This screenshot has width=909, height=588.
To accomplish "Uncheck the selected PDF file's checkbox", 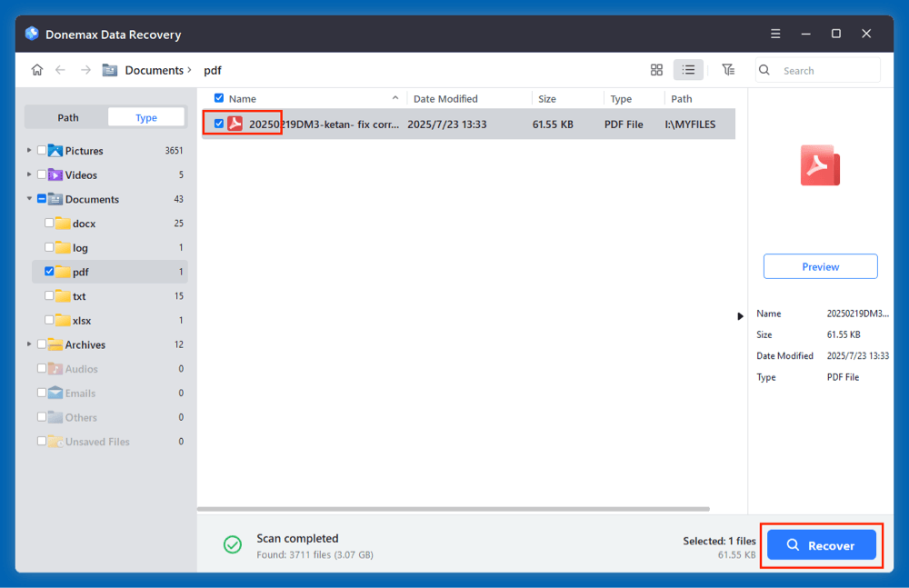I will click(x=218, y=122).
